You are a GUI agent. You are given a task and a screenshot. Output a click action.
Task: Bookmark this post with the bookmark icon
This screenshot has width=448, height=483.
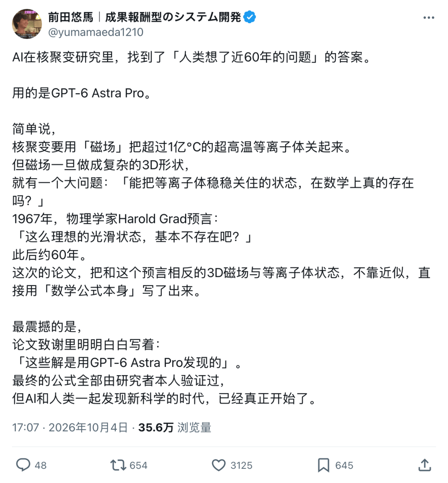(324, 465)
